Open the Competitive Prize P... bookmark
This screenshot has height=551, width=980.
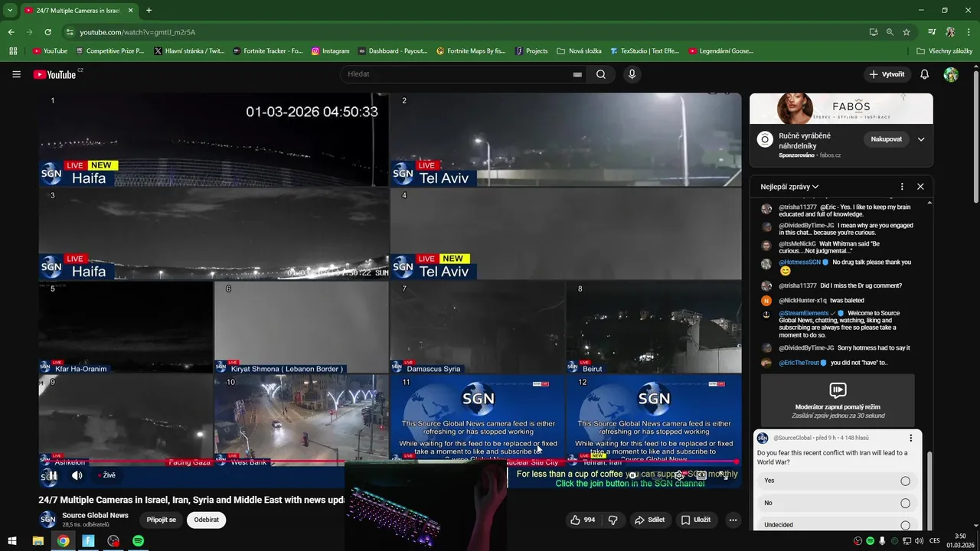pos(109,51)
